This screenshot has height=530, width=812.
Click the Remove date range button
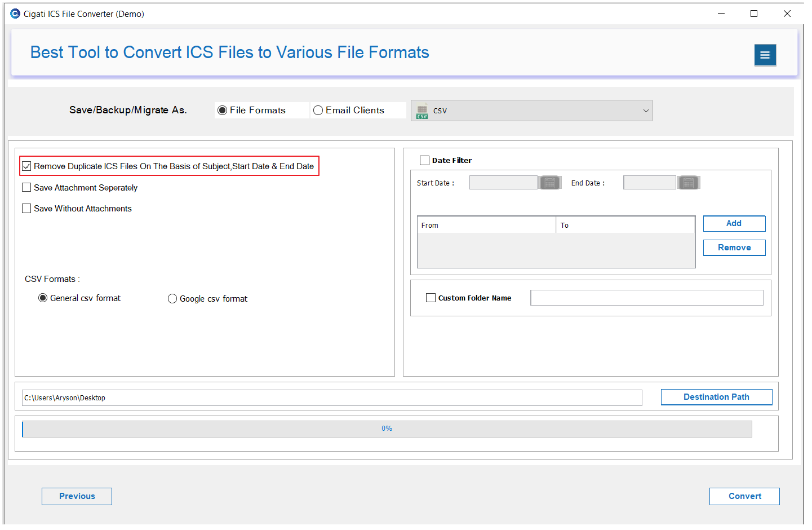click(734, 248)
